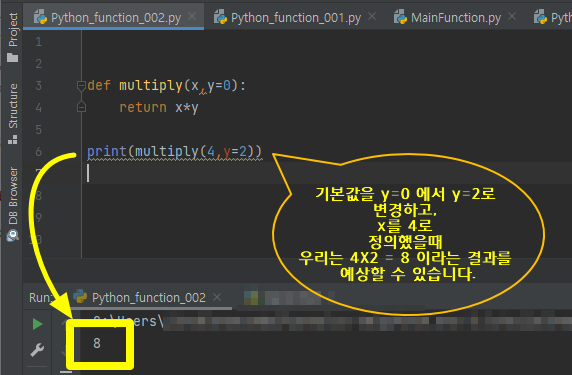The image size is (572, 375).
Task: Click the green Run button
Action: click(x=37, y=324)
